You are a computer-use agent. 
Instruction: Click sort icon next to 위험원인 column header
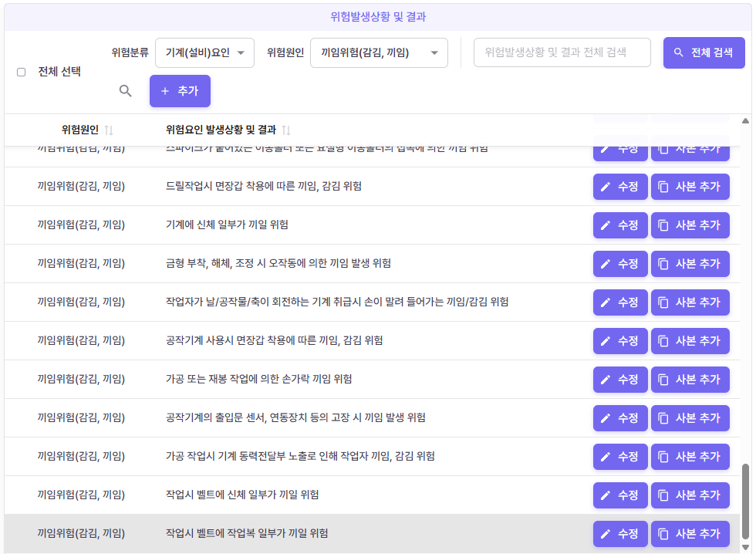[x=109, y=130]
